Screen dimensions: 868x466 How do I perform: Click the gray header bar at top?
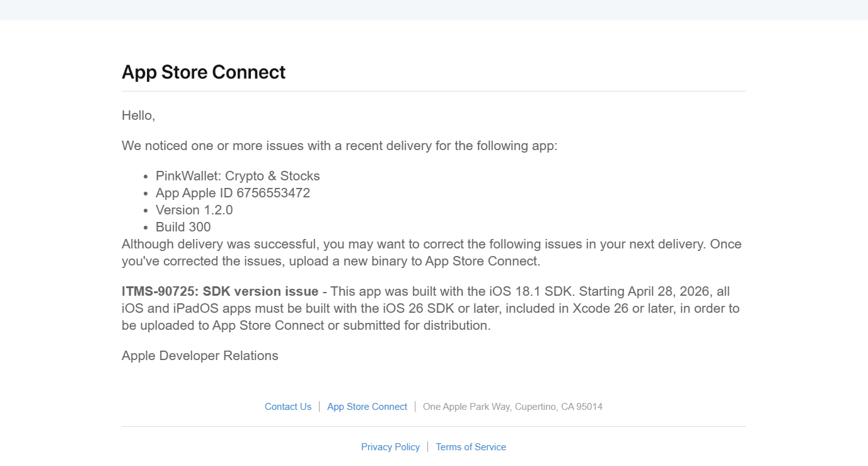click(x=434, y=9)
